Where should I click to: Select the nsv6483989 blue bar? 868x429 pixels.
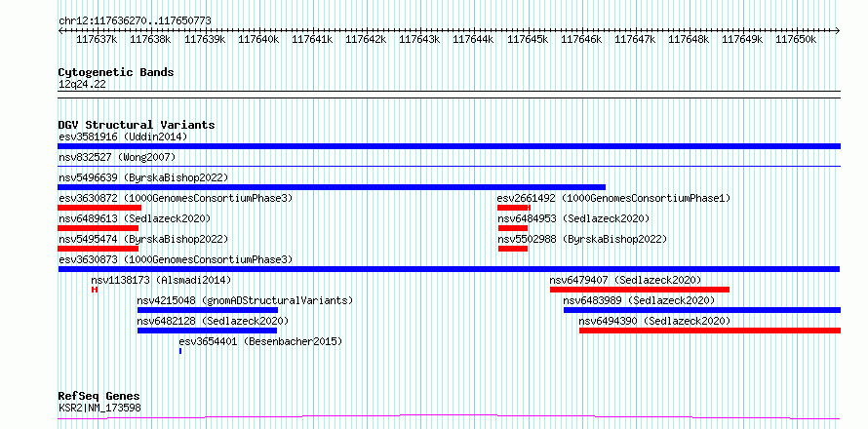tap(702, 310)
